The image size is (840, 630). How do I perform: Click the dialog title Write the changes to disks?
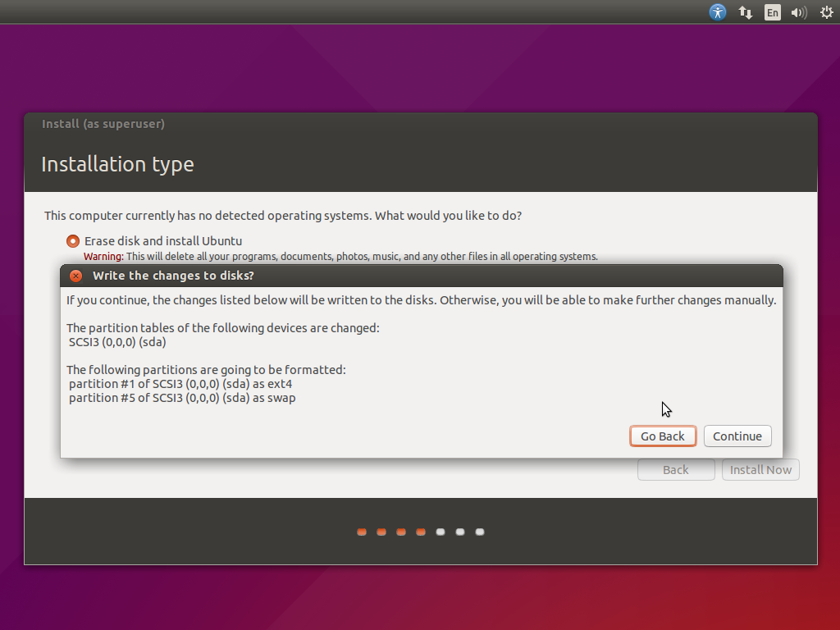(x=173, y=276)
